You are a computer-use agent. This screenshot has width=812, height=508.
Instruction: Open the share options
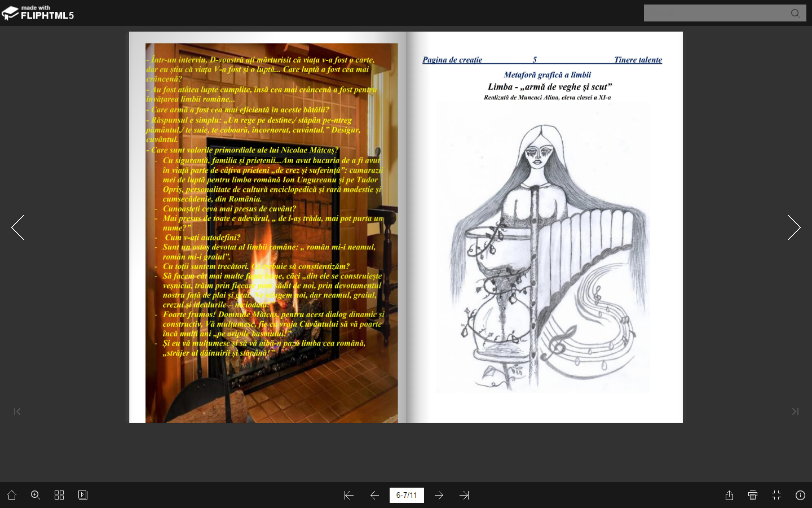click(x=729, y=495)
